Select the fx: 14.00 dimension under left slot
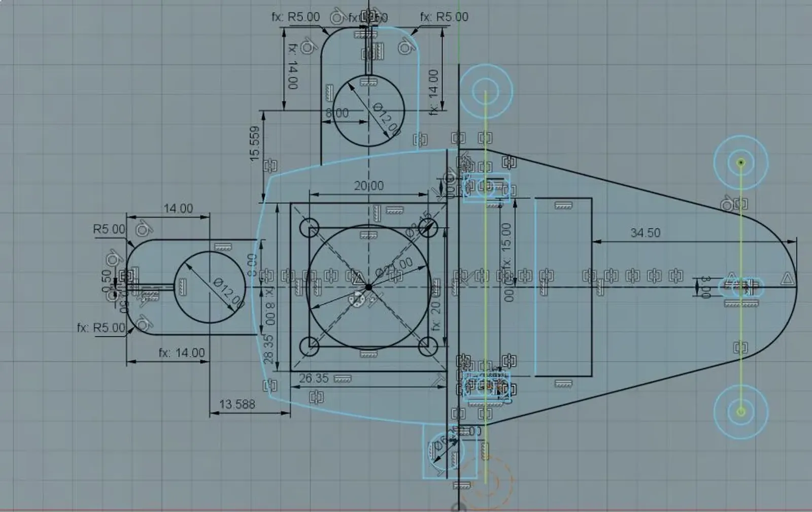The height and width of the screenshot is (512, 812). 182,353
